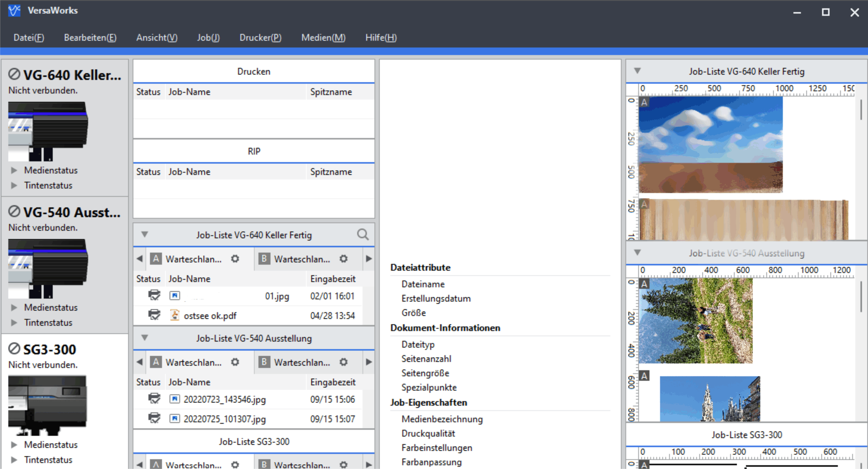Click printer status icon of ostsee ok.pdf
The image size is (868, 469).
154,315
